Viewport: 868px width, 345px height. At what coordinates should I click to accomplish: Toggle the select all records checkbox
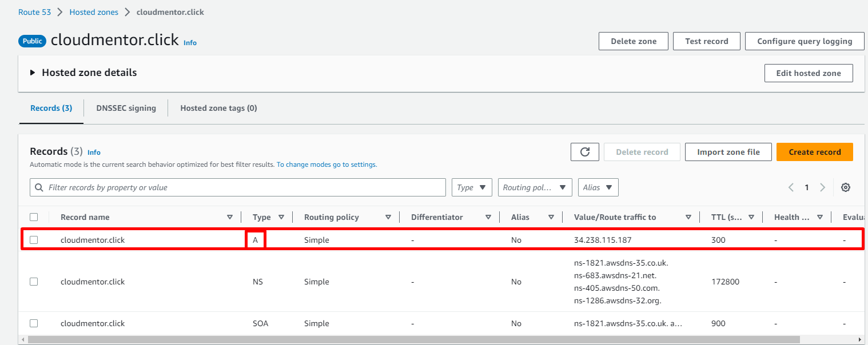click(x=34, y=217)
